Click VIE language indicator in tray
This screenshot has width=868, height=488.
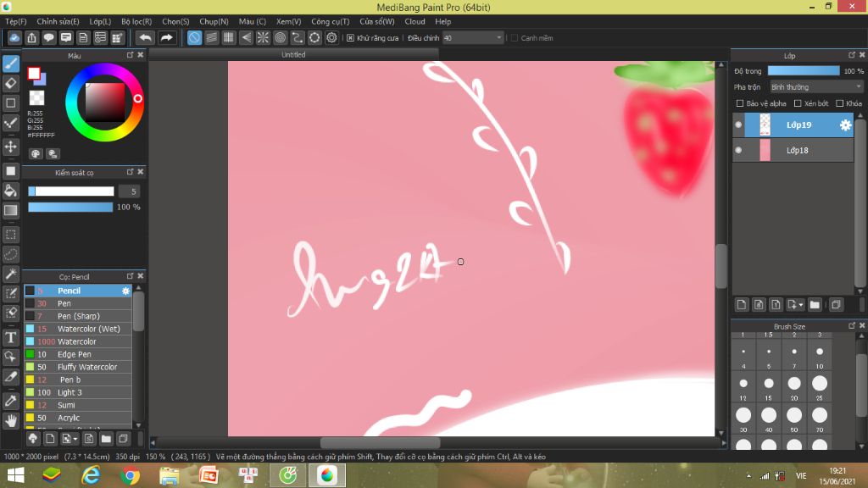801,476
